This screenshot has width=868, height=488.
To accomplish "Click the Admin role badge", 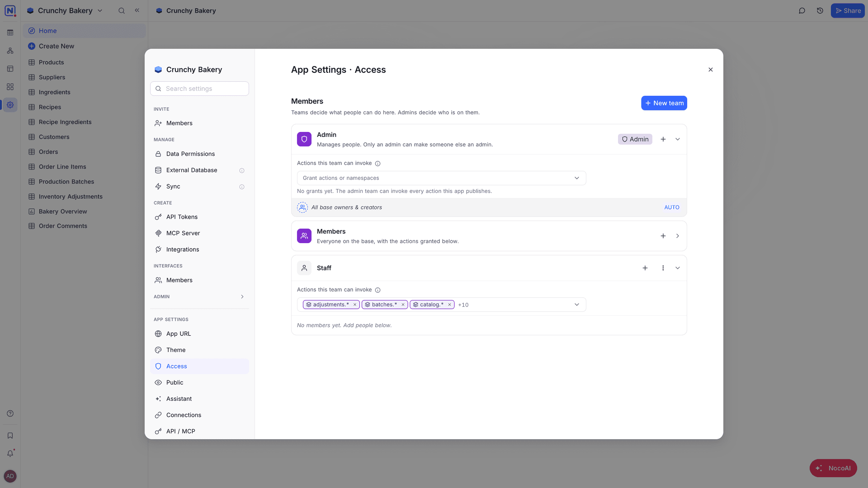I will pos(635,139).
